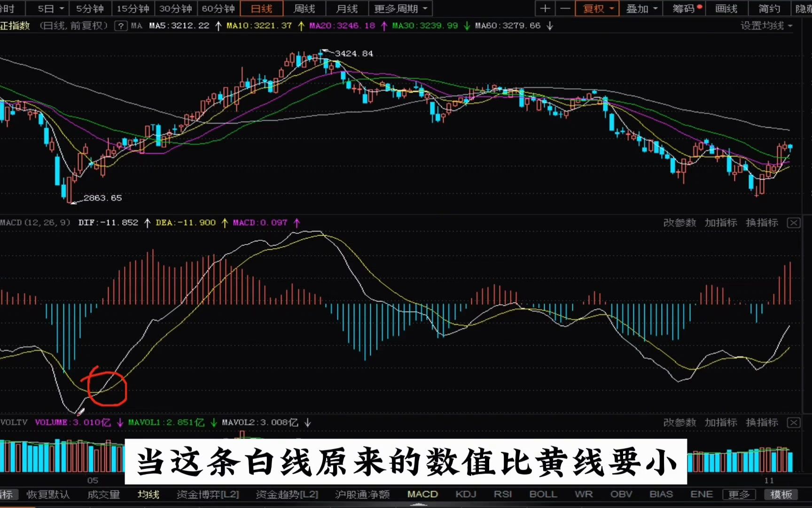Click the MA5:3212.22 value label
812x508 pixels.
179,26
